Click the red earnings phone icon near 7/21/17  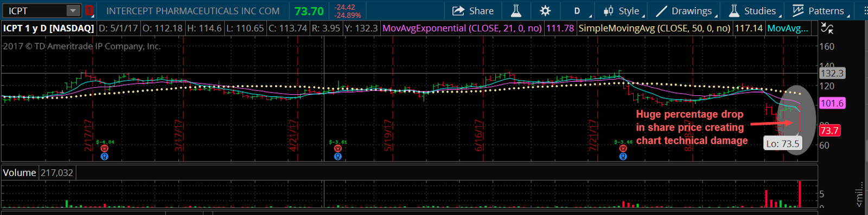pos(623,148)
